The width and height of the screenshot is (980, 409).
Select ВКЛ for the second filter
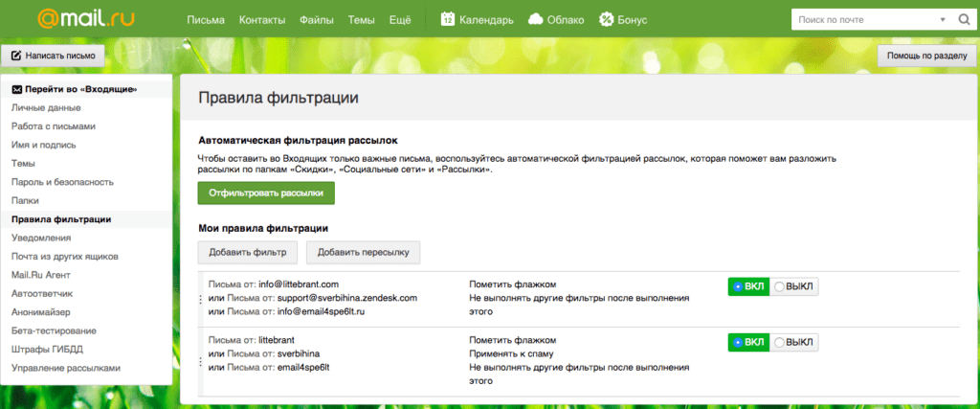coord(747,342)
